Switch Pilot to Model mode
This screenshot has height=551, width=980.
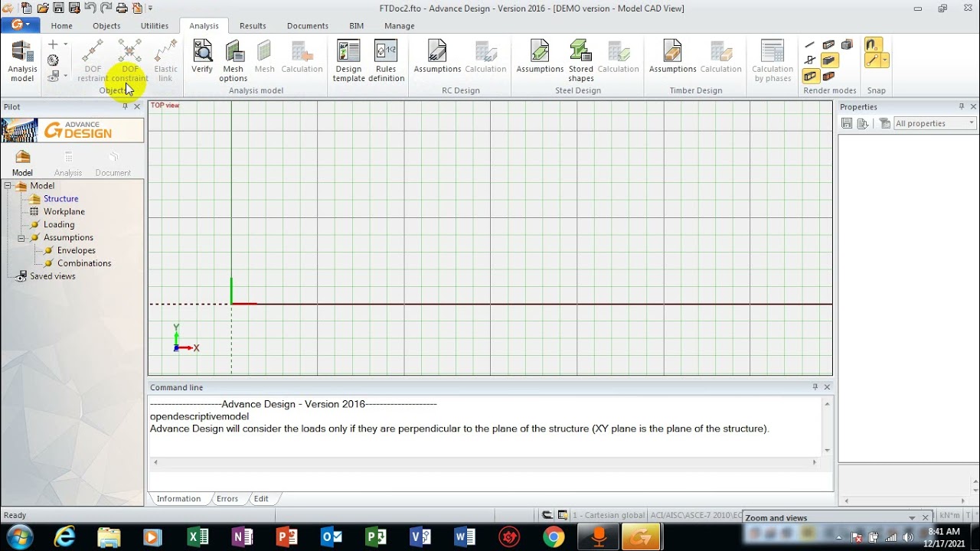pyautogui.click(x=22, y=162)
